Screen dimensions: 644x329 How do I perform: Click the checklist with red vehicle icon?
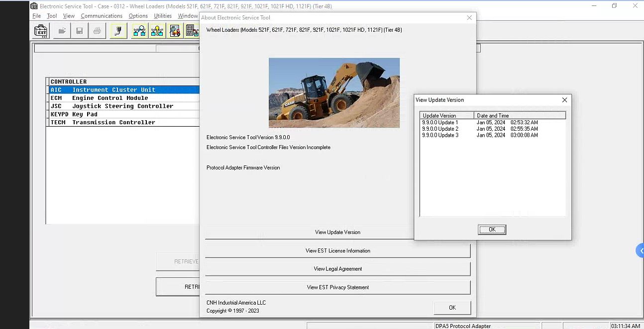(x=175, y=31)
